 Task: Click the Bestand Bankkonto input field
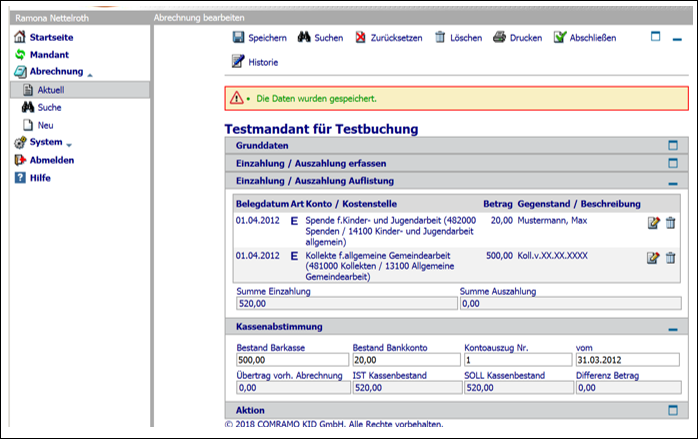click(x=406, y=360)
